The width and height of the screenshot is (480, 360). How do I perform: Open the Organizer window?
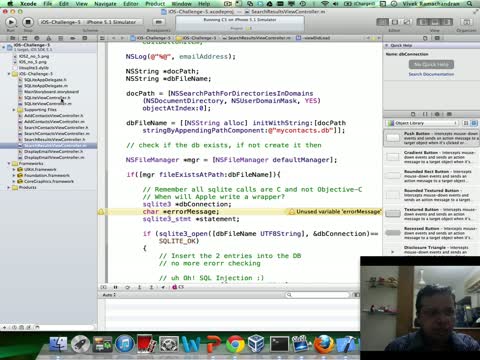[466, 22]
